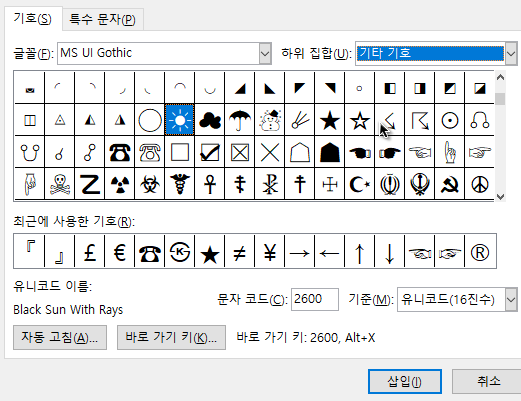Viewport: 521px width, 401px height.
Task: Select the black shogi piece symbol
Action: [330, 152]
